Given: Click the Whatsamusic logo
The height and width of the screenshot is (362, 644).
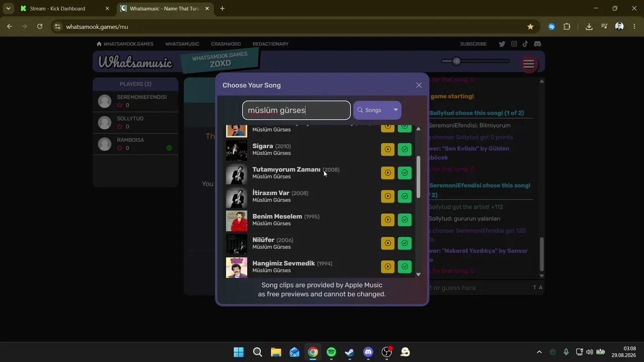Looking at the screenshot, I should coord(135,62).
